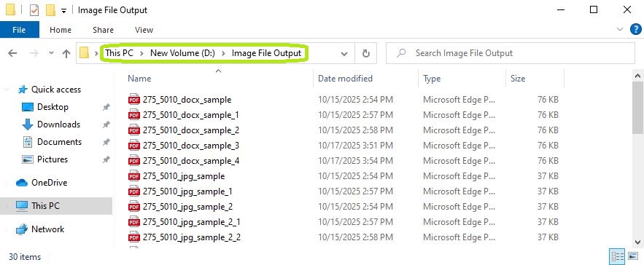Click the Properties quick access toolbar icon
Viewport: 644px width, 265px height.
pyautogui.click(x=34, y=10)
